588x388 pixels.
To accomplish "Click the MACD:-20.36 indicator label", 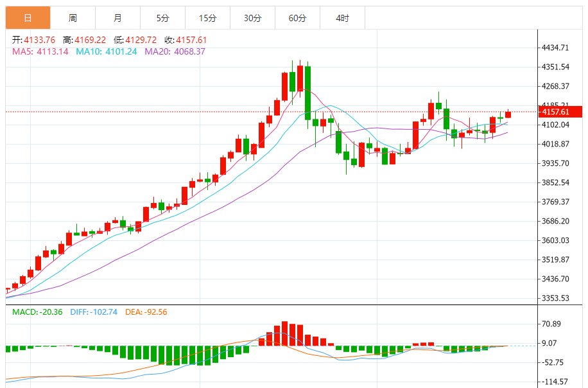I will point(37,312).
